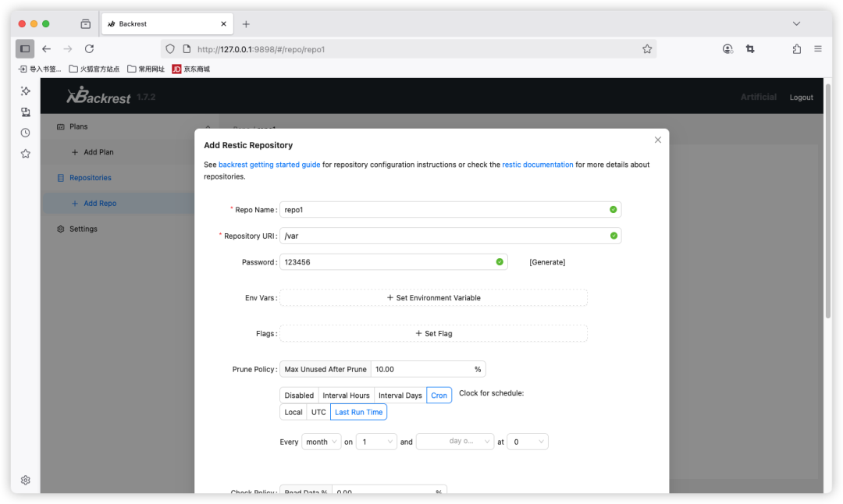Open the 'month' Every period dropdown
843x504 pixels.
[321, 442]
